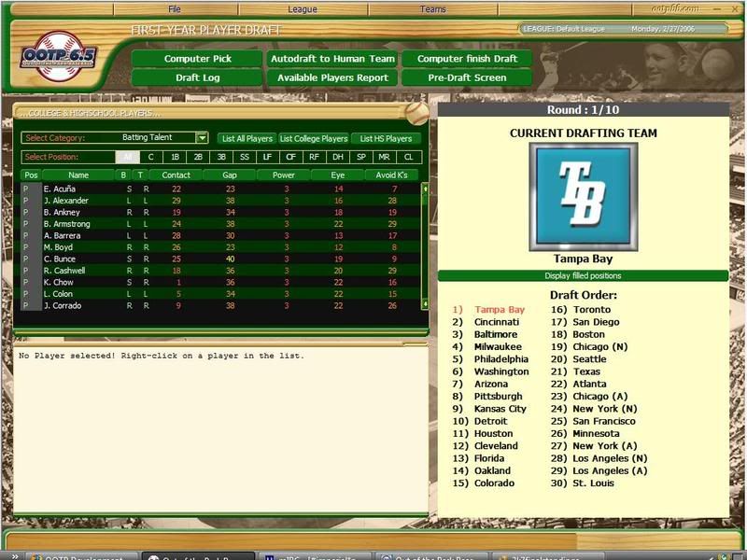Click the Computer Pick button
The image size is (747, 560).
click(x=197, y=59)
